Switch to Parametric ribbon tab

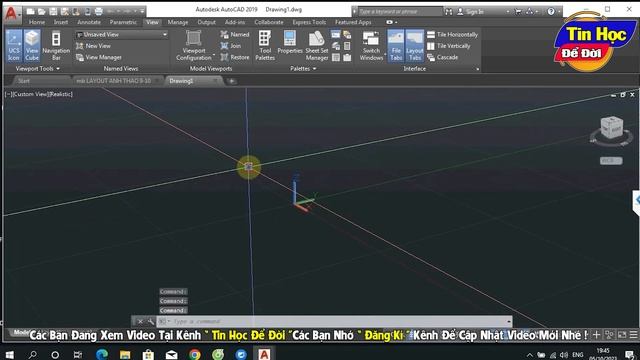[123, 22]
